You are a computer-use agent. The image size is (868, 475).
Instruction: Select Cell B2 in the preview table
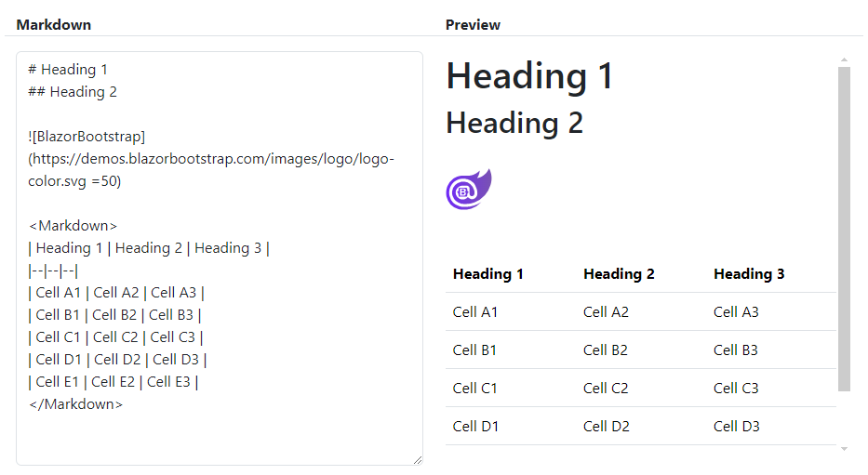pyautogui.click(x=606, y=350)
